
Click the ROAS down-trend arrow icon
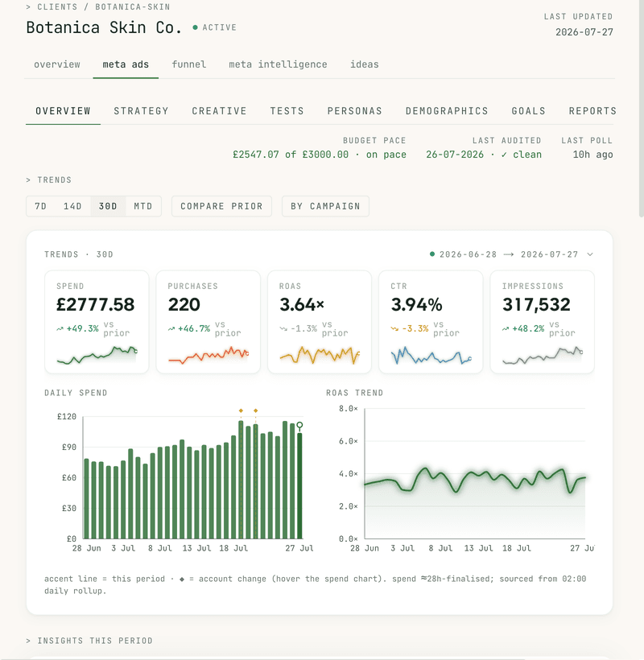pos(283,328)
